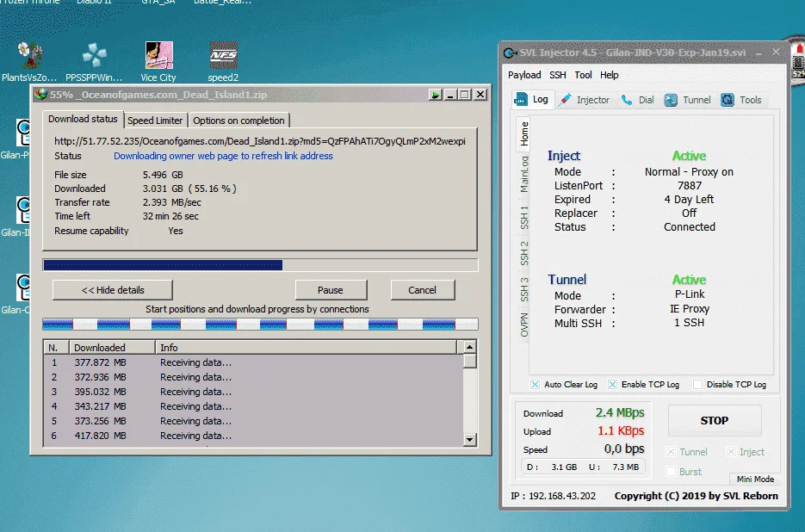The image size is (805, 532).
Task: Click the Hide details button
Action: tap(113, 290)
